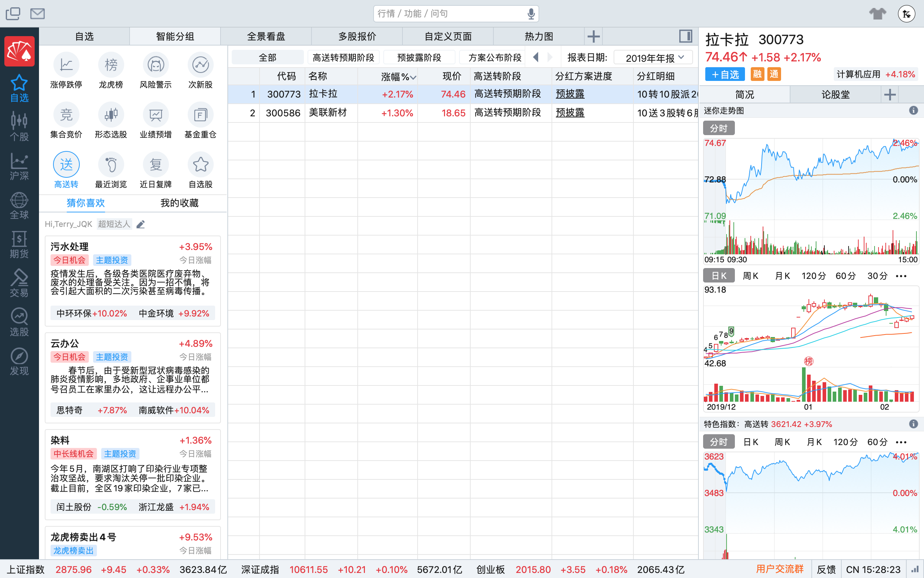Navigate filter tabs to the left

coord(536,57)
